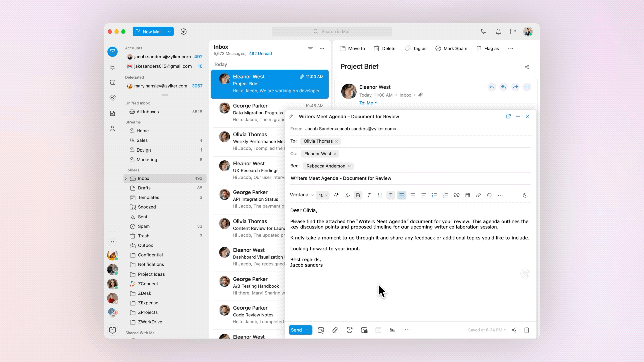Attach a file with the paperclip icon
Viewport: 644px width, 362px height.
pos(335,330)
